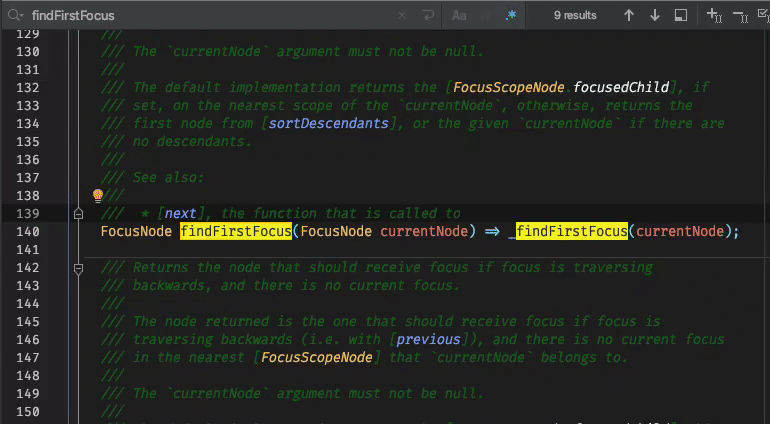Click the '9 results' label

tap(575, 16)
